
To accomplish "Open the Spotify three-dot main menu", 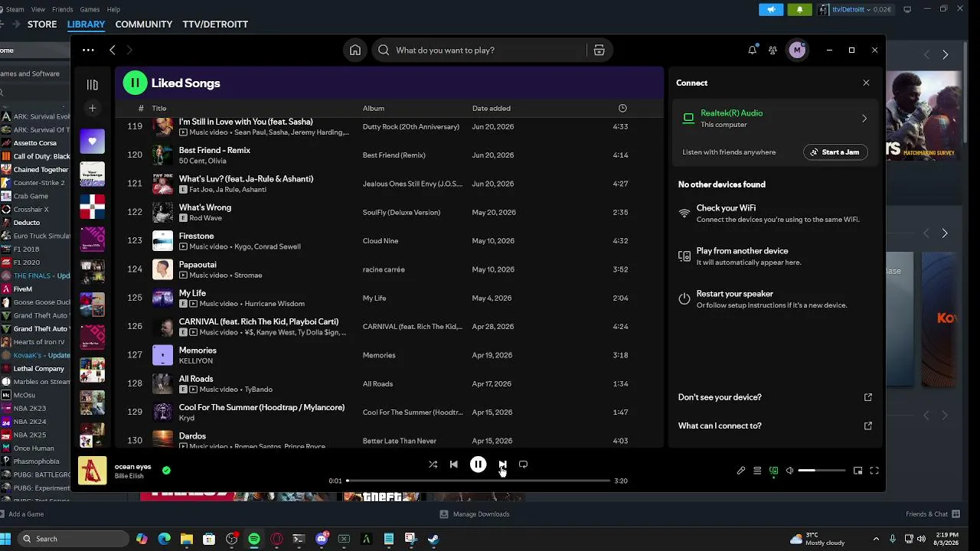I will pyautogui.click(x=88, y=51).
